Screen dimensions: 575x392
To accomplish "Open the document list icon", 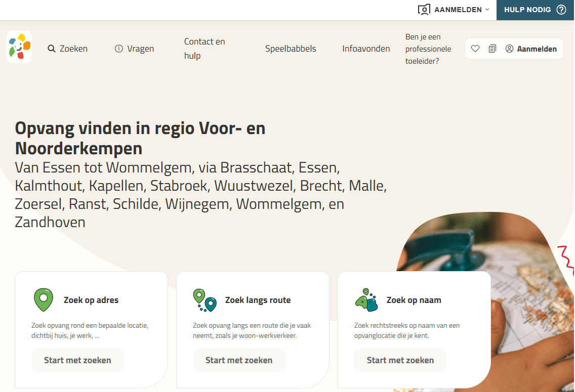I will coord(492,49).
